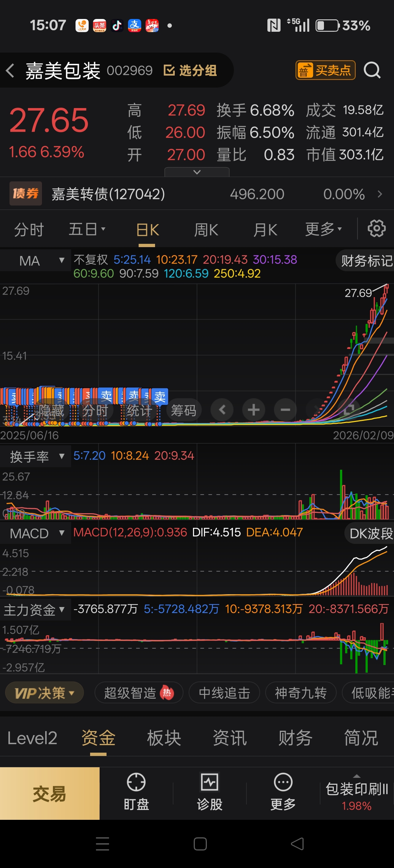The image size is (394, 868).
Task: Tap the Android back triangle icon
Action: click(297, 844)
